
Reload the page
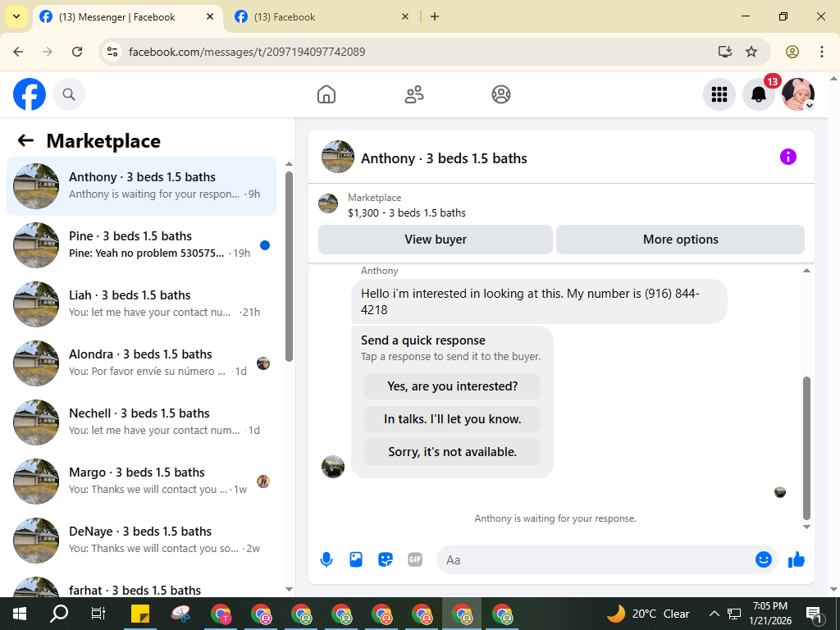tap(77, 52)
